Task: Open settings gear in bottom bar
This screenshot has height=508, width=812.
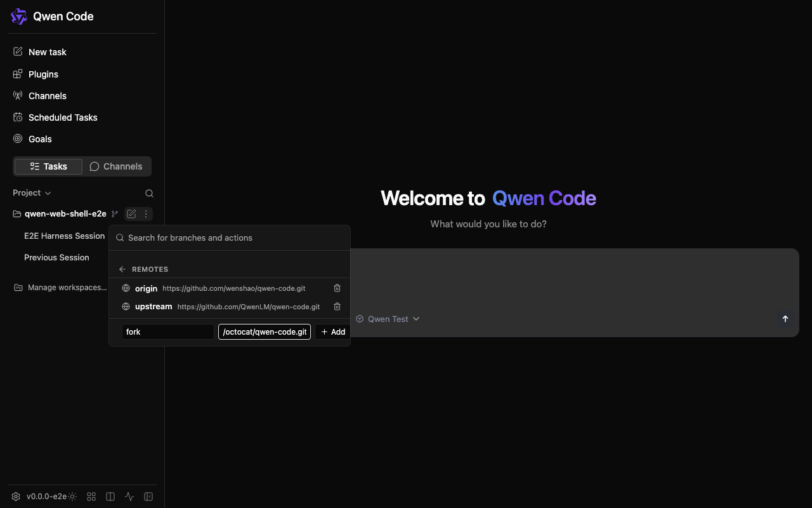Action: tap(16, 497)
